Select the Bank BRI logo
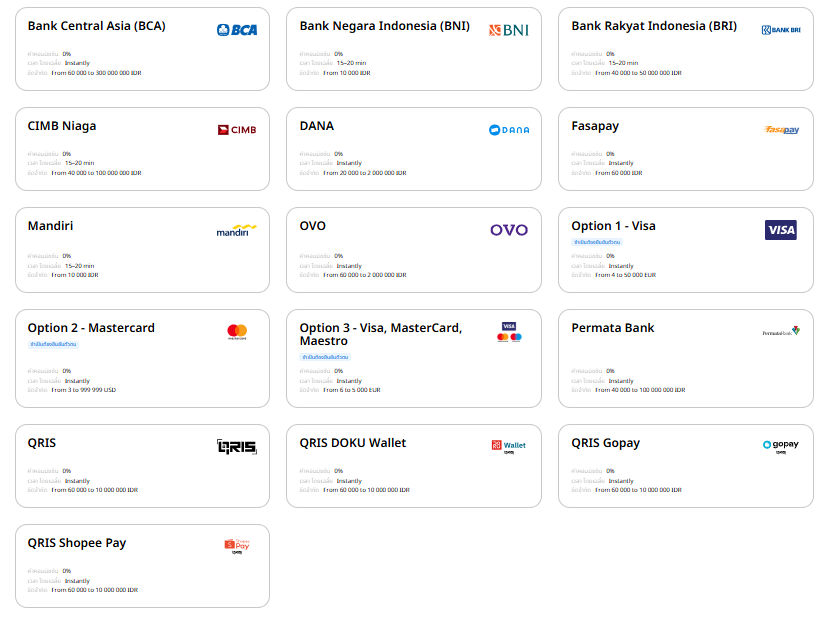The width and height of the screenshot is (830, 623). [781, 30]
